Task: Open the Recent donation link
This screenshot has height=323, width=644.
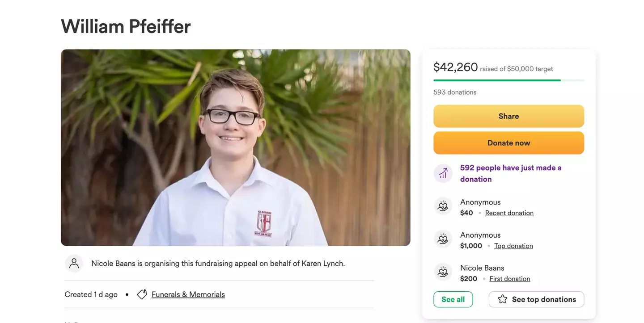Action: pos(509,213)
